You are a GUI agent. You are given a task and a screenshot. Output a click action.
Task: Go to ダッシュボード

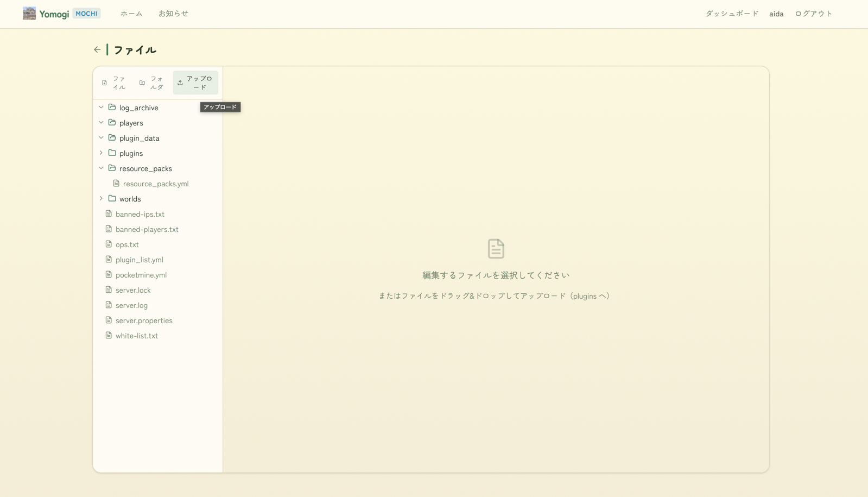(x=732, y=14)
